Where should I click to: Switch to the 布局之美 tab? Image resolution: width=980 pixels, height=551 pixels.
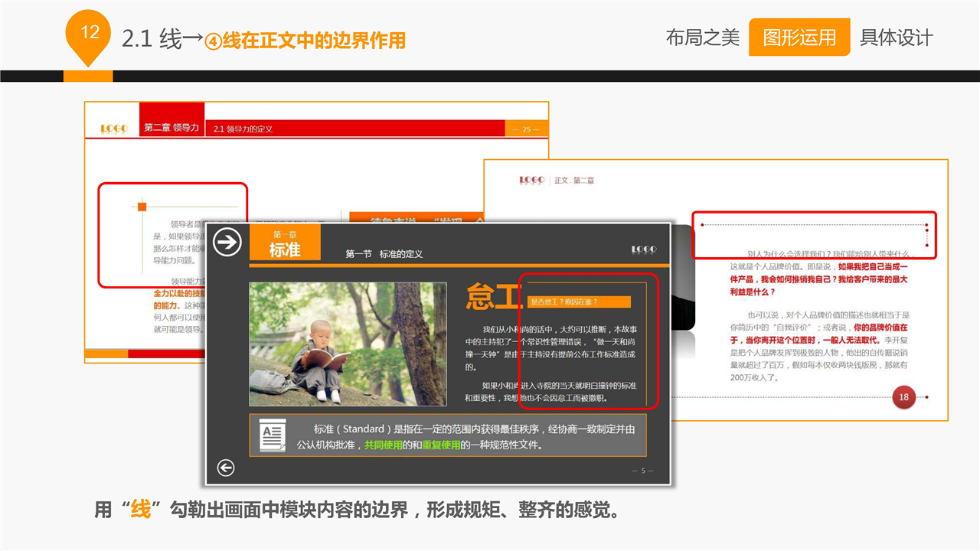click(x=702, y=37)
